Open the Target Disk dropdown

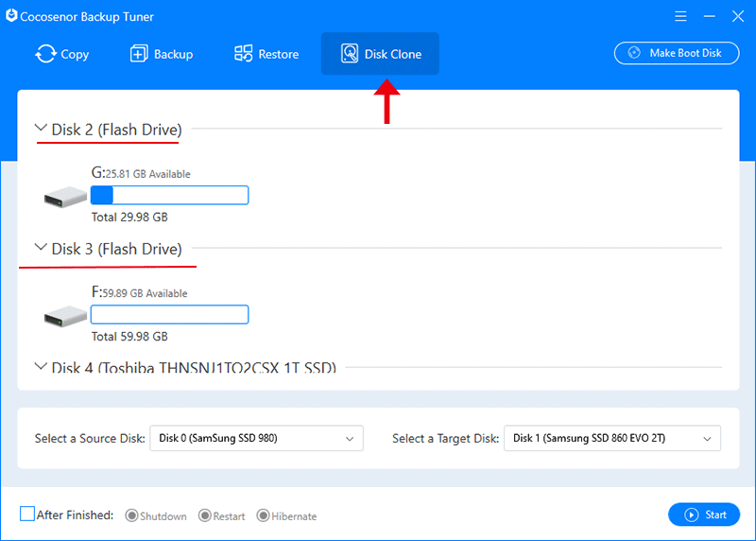611,438
